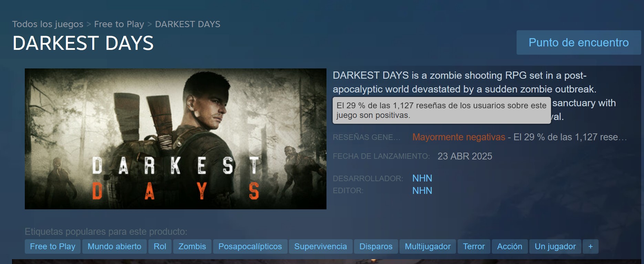Click the DARKEST DAYS header image
Viewport: 644px width, 264px height.
pyautogui.click(x=176, y=139)
